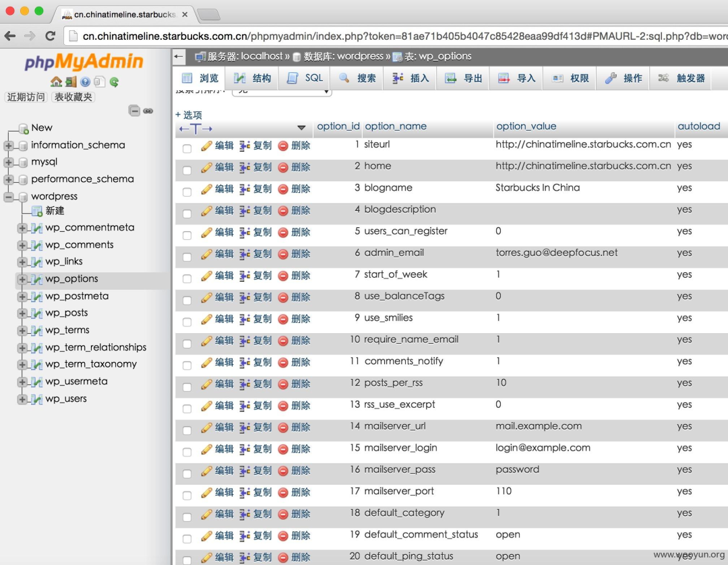Select checkbox for default_comment_status row
The image size is (728, 565).
[187, 539]
